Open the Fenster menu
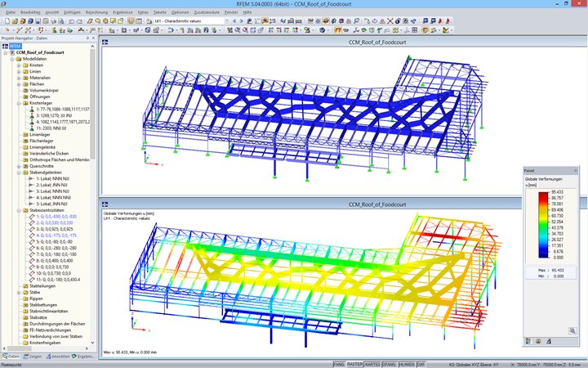Screen dimensions: 588x368 [231, 12]
